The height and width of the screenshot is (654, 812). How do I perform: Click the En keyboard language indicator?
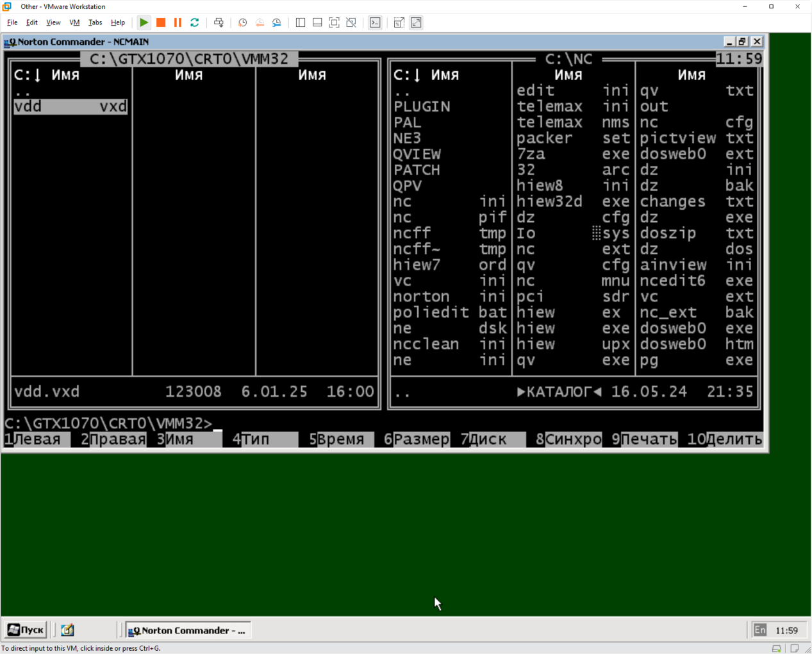pos(759,630)
